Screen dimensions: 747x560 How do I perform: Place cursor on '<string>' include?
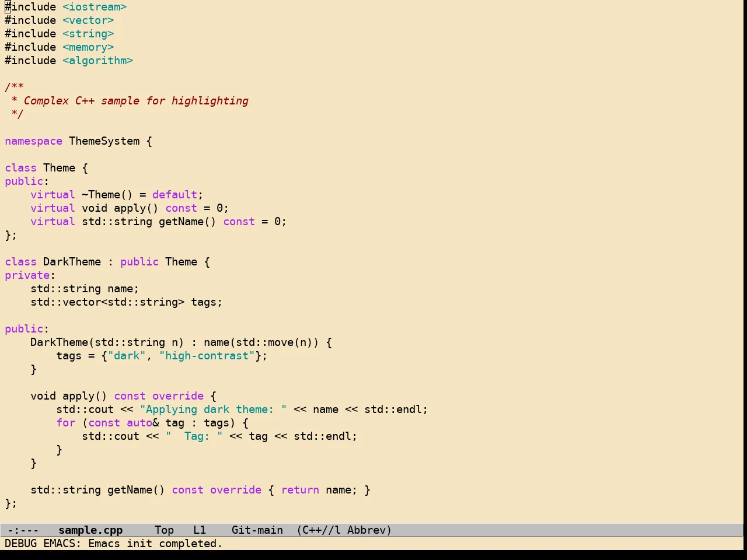coord(88,34)
